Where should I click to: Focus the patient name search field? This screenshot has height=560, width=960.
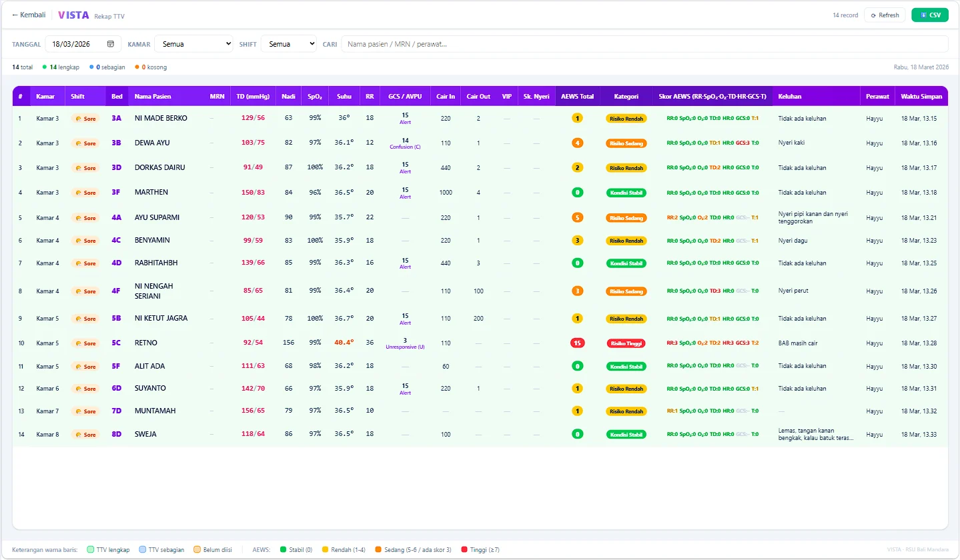[x=644, y=44]
